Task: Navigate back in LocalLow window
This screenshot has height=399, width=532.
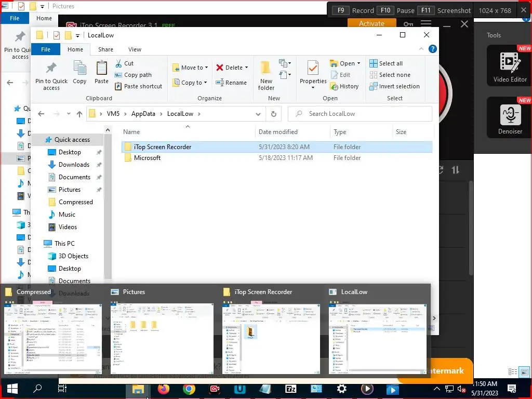Action: pyautogui.click(x=41, y=114)
